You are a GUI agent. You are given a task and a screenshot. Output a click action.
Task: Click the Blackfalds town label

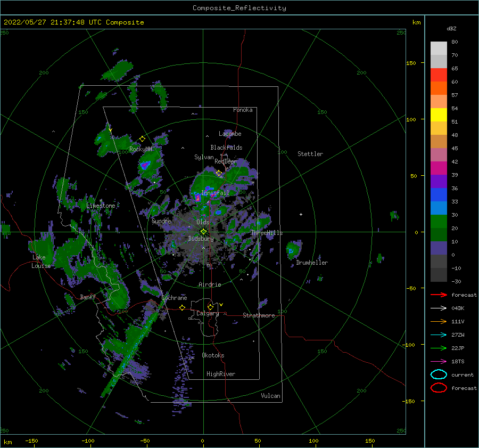click(226, 148)
